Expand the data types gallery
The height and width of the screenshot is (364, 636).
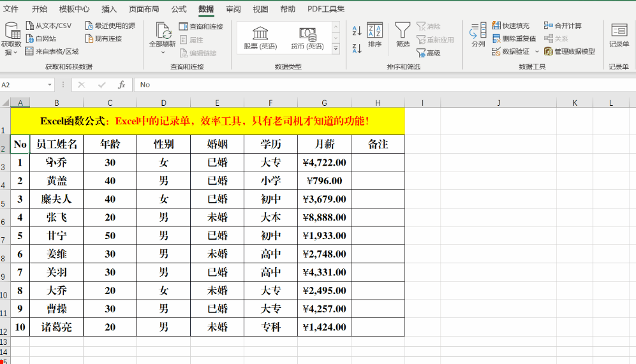click(x=336, y=48)
